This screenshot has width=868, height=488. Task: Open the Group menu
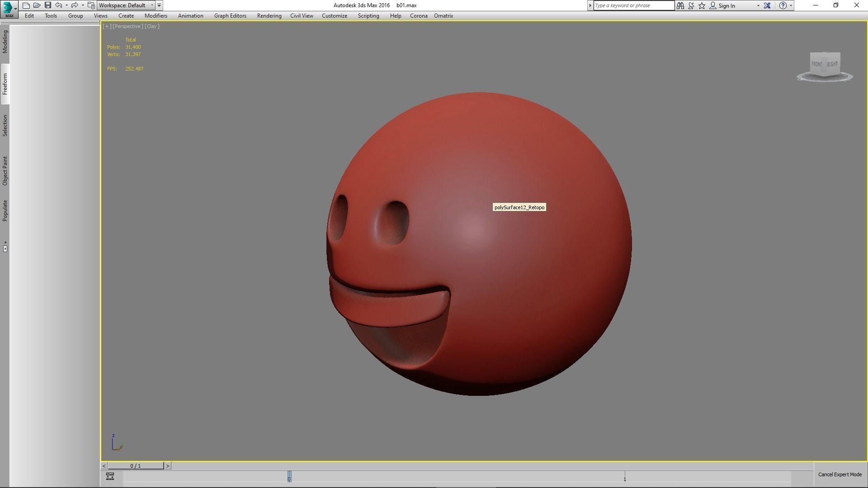75,16
